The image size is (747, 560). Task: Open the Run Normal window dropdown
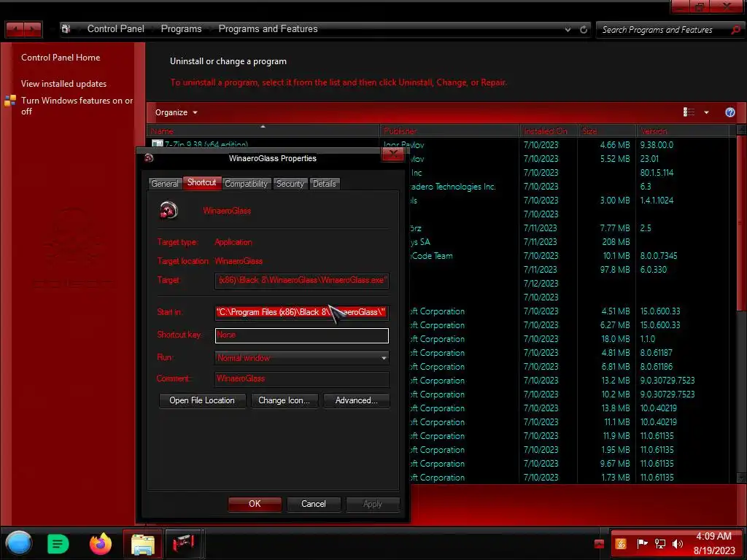(301, 358)
